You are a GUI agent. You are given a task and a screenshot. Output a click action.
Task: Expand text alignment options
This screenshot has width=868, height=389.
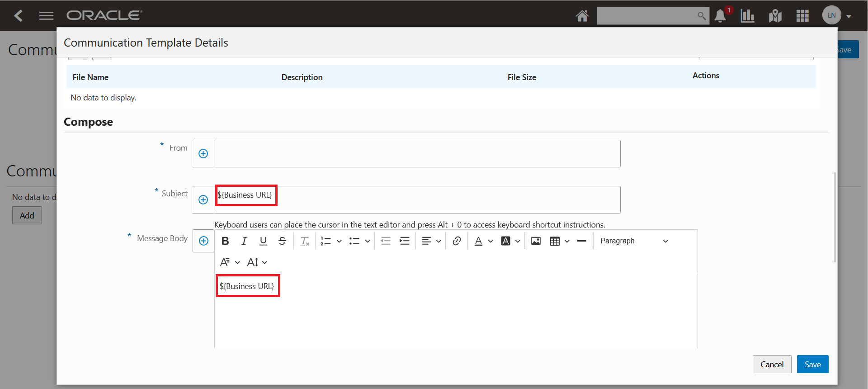[x=439, y=241]
